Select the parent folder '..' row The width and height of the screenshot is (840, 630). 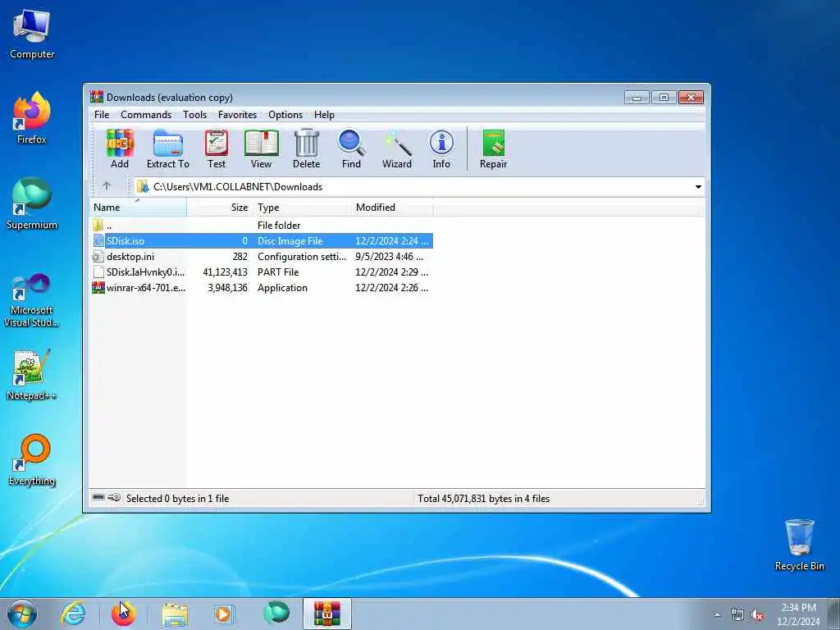click(x=262, y=225)
